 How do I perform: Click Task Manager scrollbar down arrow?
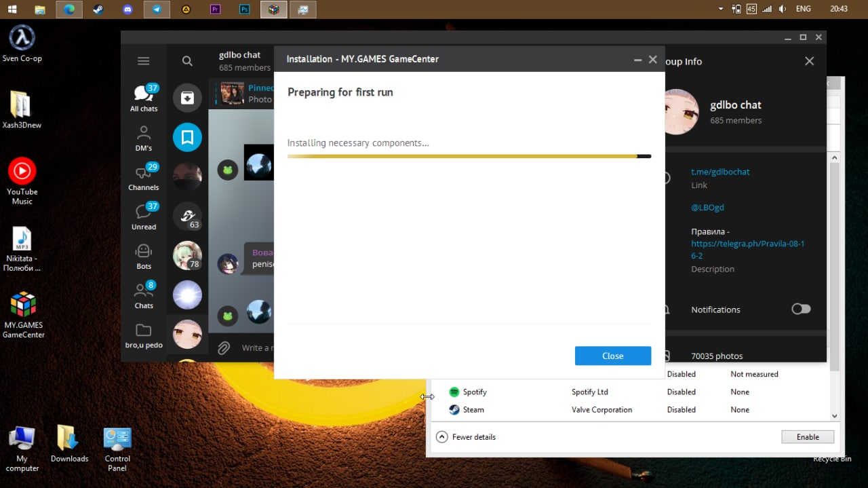[834, 415]
